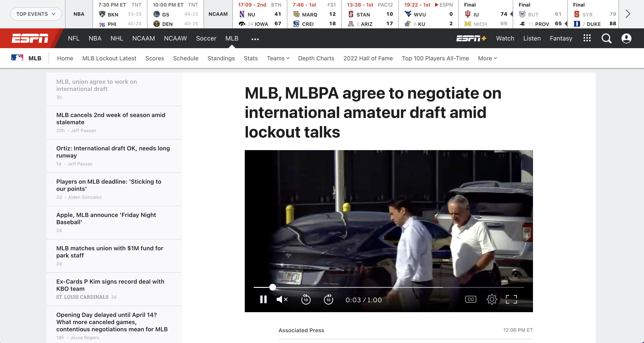
Task: Open MLB Scores tab
Action: point(154,58)
